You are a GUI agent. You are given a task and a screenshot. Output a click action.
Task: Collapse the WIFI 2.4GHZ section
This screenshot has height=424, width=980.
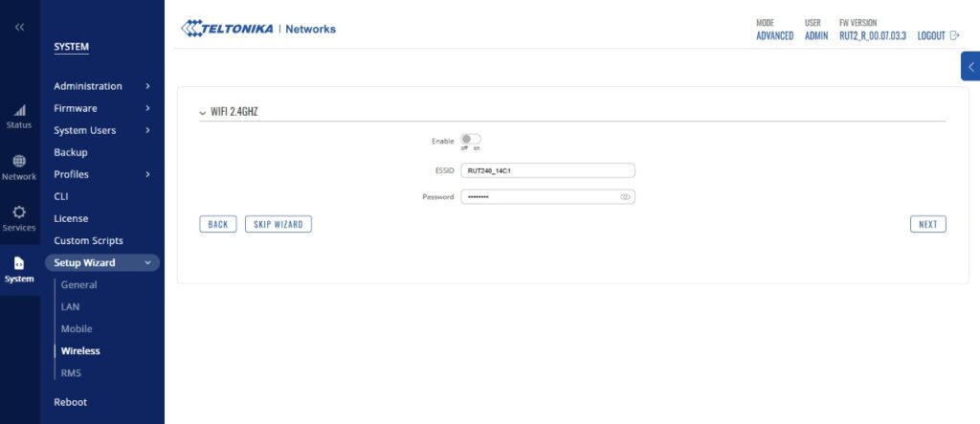(203, 112)
